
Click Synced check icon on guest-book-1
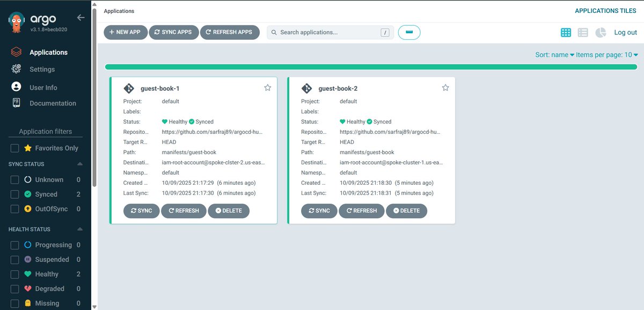[x=192, y=122]
